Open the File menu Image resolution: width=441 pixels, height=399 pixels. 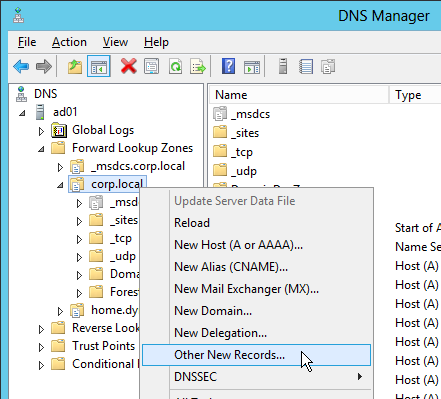coord(27,42)
